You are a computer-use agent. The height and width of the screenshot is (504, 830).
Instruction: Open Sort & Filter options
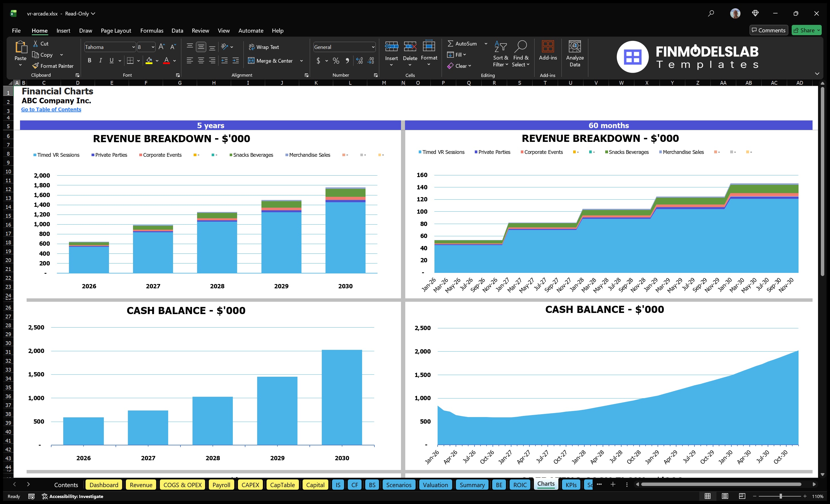click(x=501, y=53)
